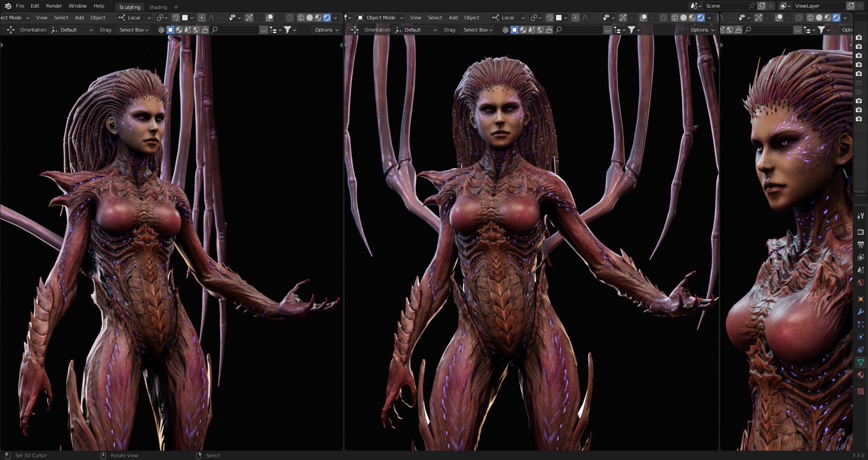Open Select menu in left viewport header
868x460 pixels.
61,18
